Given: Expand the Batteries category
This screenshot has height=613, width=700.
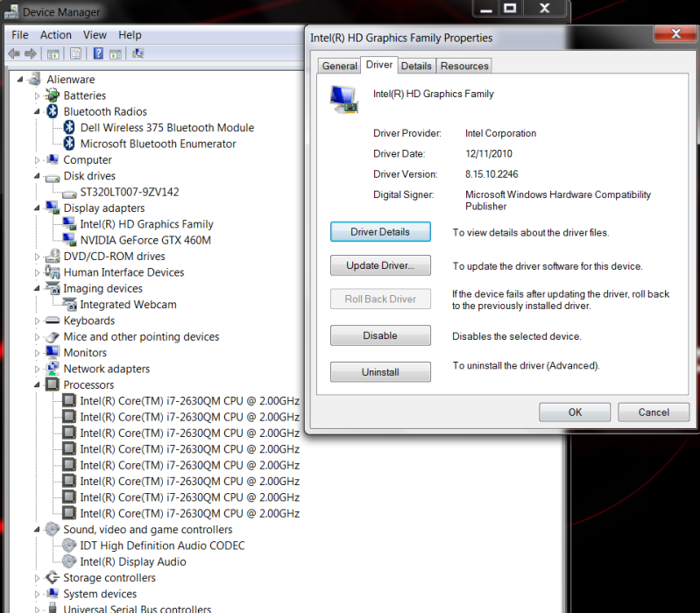Looking at the screenshot, I should pos(37,95).
